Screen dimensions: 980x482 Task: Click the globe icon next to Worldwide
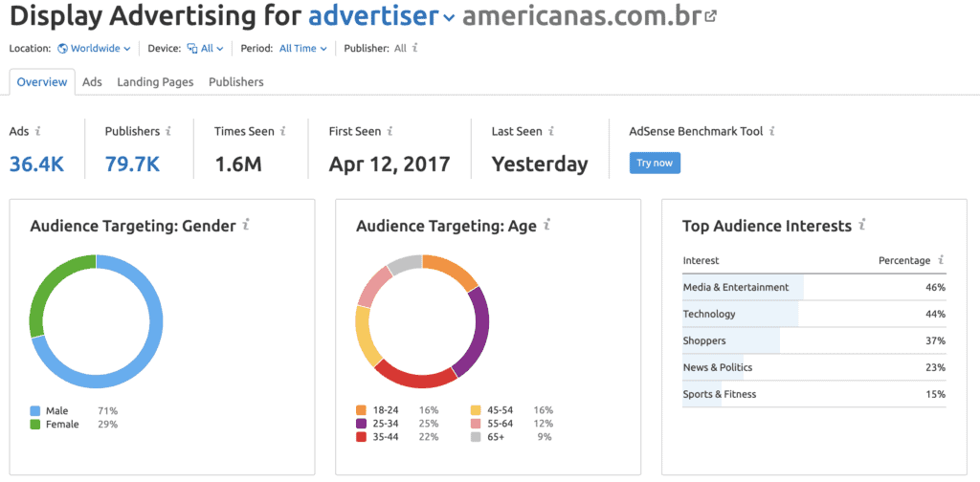[62, 48]
